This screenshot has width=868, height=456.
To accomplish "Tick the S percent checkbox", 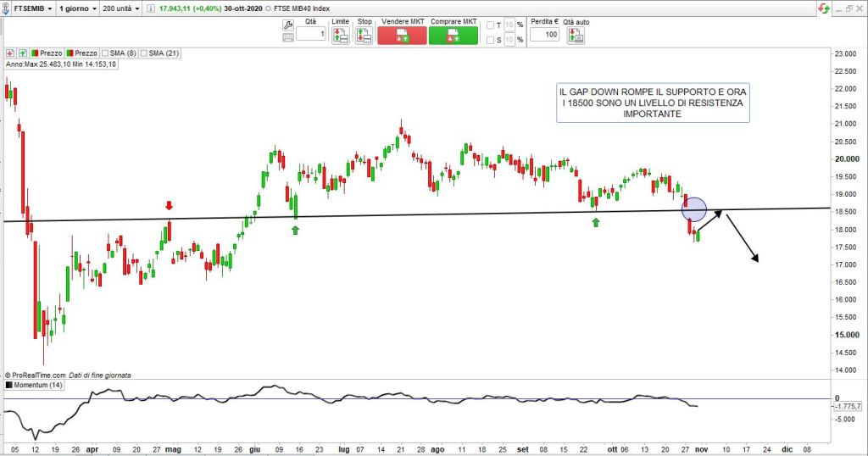I will [x=490, y=39].
